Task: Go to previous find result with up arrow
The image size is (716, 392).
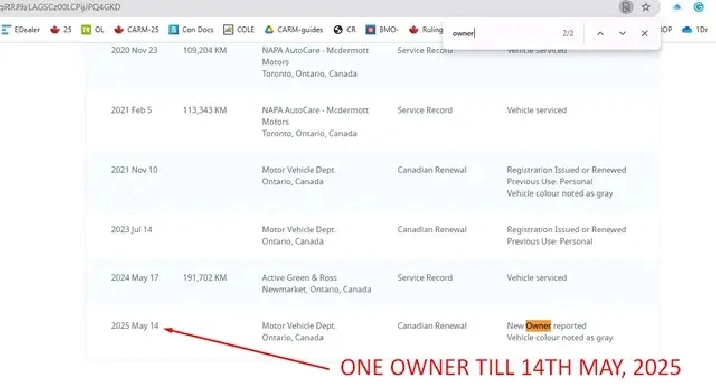Action: [x=600, y=33]
